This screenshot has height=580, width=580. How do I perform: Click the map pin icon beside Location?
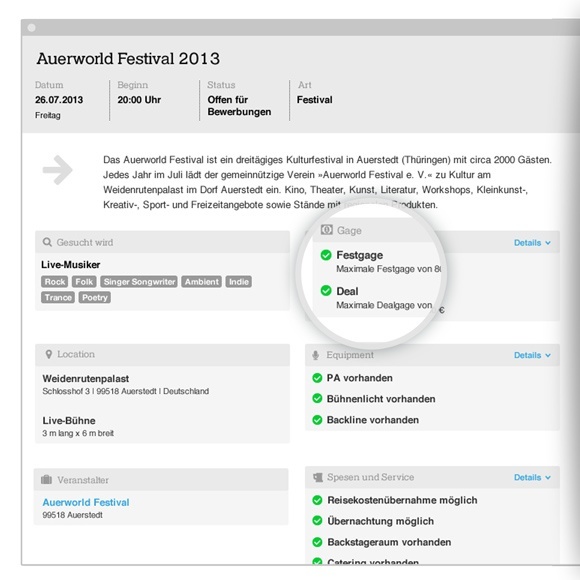tap(48, 354)
